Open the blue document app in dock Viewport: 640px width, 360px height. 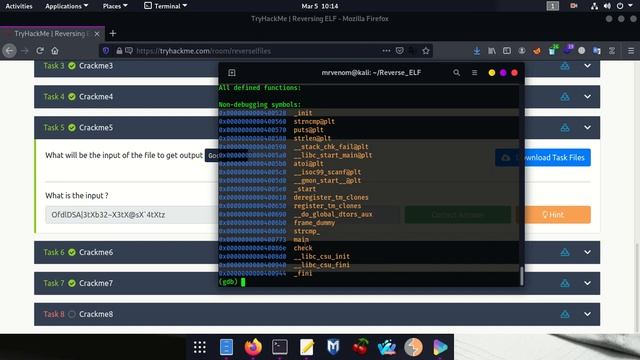[x=226, y=347]
